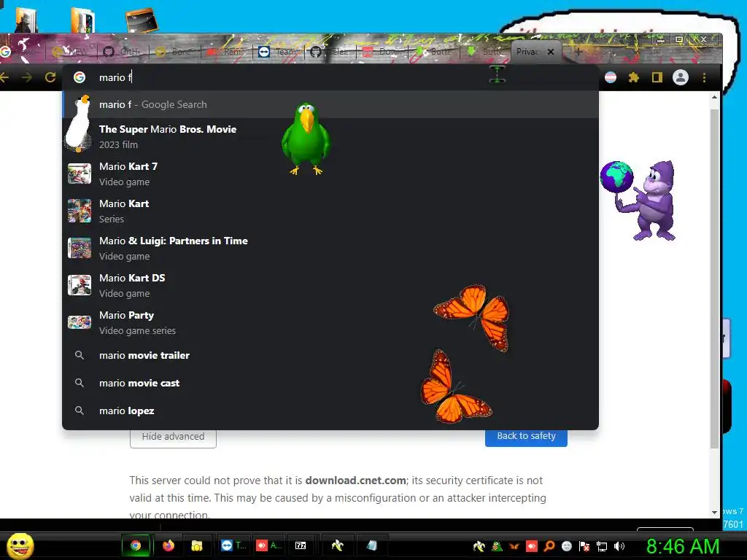Open Chrome's three-dots menu
This screenshot has width=747, height=560.
704,77
